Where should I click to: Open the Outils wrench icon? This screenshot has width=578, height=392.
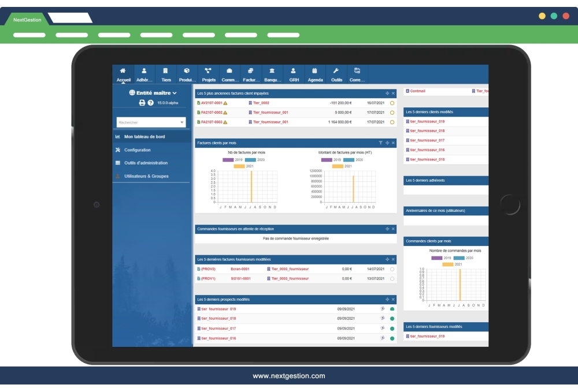pyautogui.click(x=336, y=71)
